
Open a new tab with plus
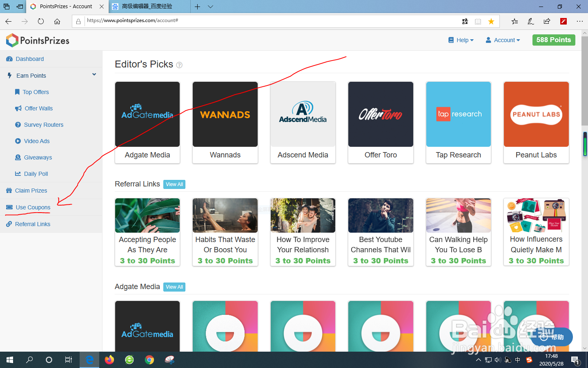pyautogui.click(x=197, y=7)
